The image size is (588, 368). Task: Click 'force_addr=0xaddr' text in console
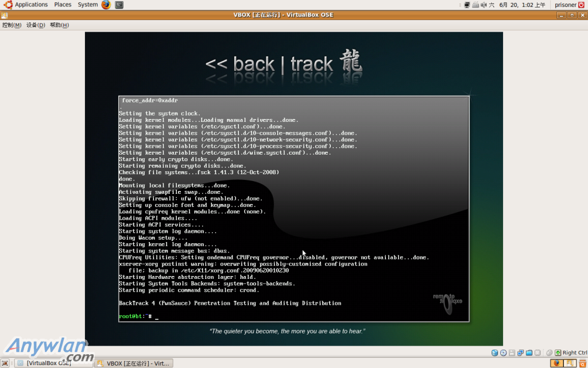point(150,100)
